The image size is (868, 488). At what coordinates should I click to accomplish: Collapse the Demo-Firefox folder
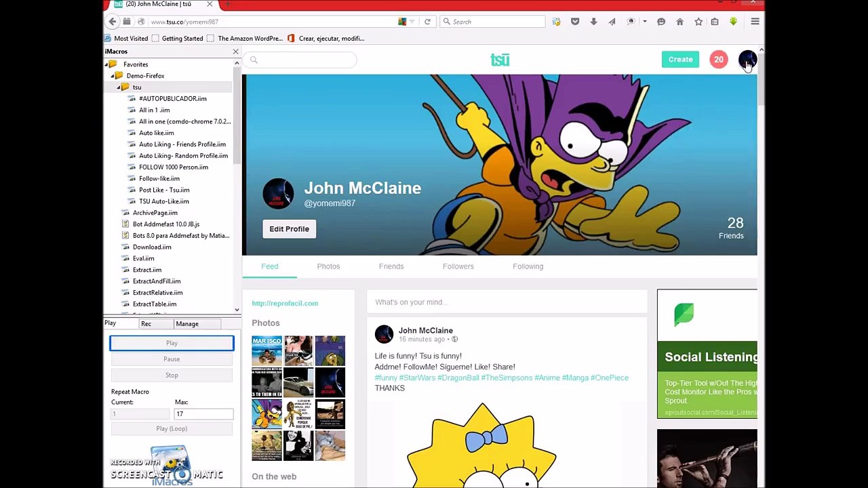tap(113, 76)
